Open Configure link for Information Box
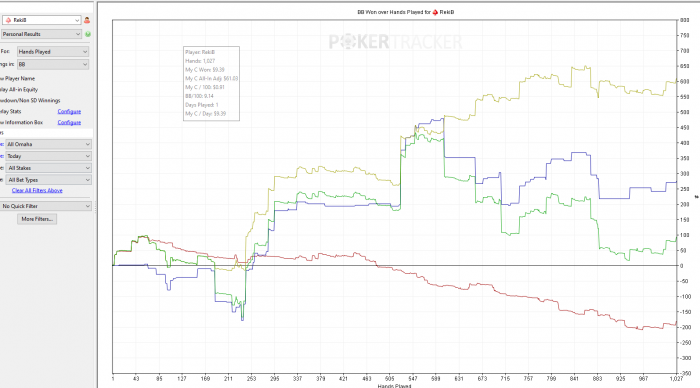This screenshot has width=700, height=388. [x=69, y=122]
